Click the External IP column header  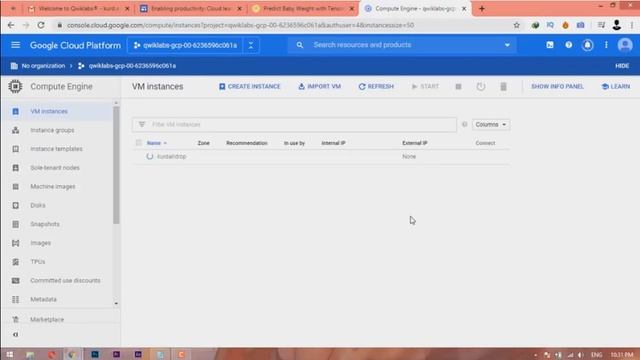415,143
